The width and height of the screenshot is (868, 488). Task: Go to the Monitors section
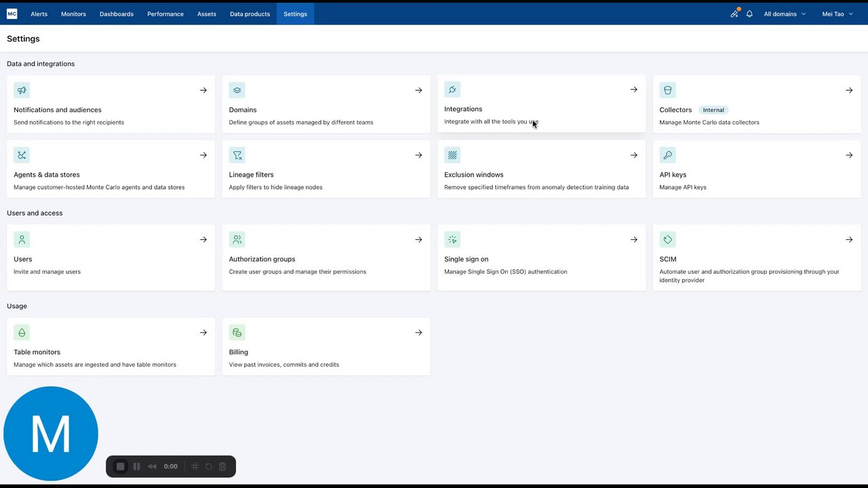point(73,14)
